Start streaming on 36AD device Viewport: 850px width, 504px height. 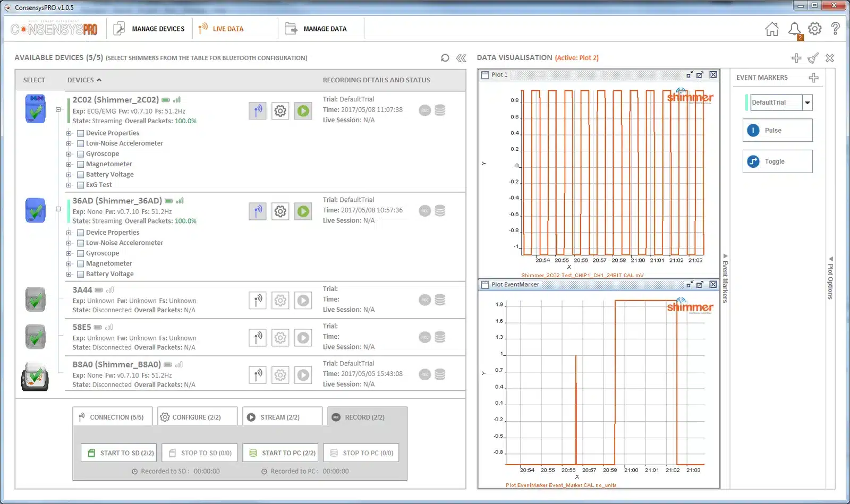click(303, 211)
